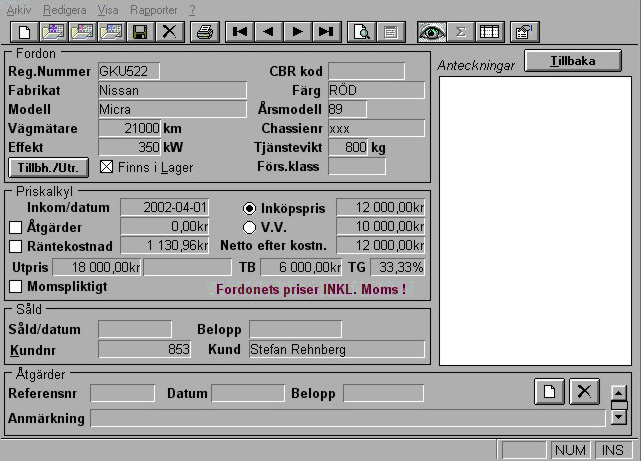Click the eye view icon

tap(432, 31)
